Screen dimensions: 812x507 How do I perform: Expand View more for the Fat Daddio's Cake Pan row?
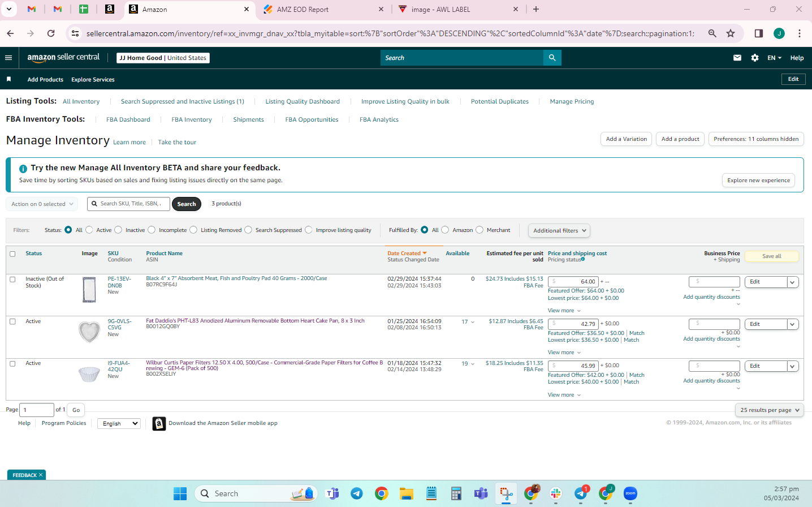(564, 353)
